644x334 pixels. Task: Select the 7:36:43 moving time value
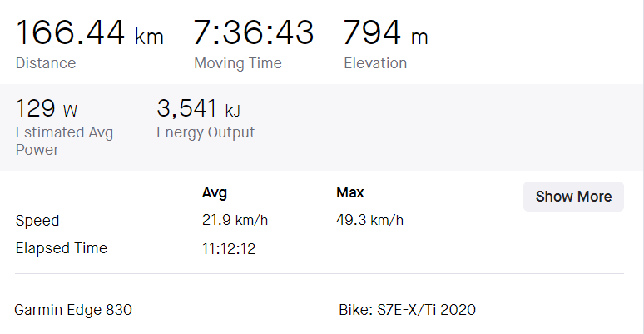click(x=254, y=32)
